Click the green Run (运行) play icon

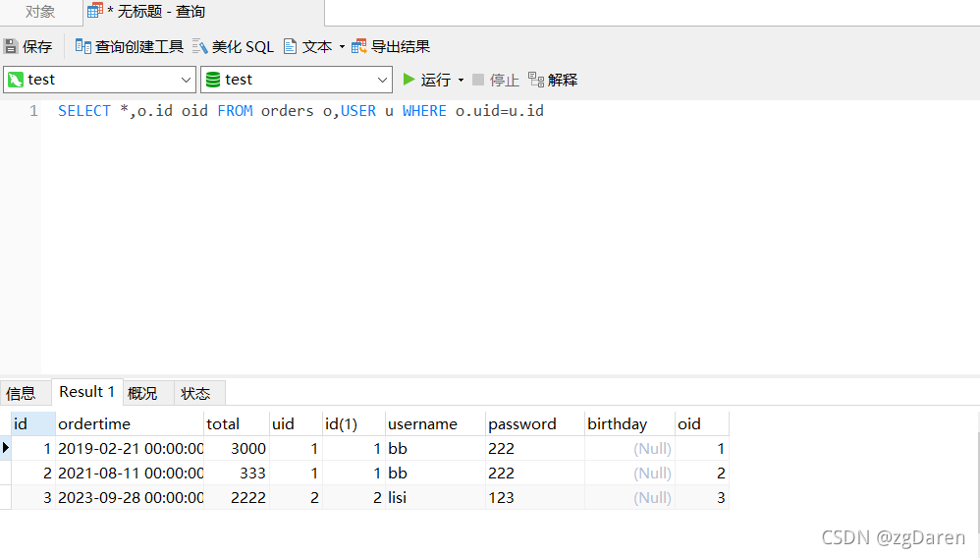click(x=408, y=80)
